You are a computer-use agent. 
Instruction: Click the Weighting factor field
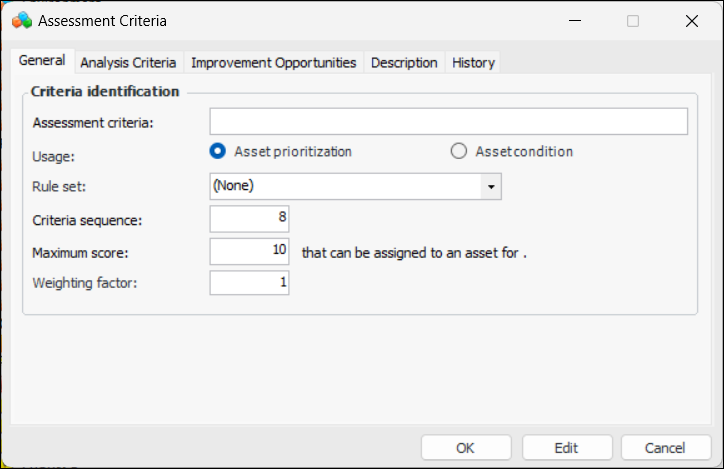click(x=250, y=283)
